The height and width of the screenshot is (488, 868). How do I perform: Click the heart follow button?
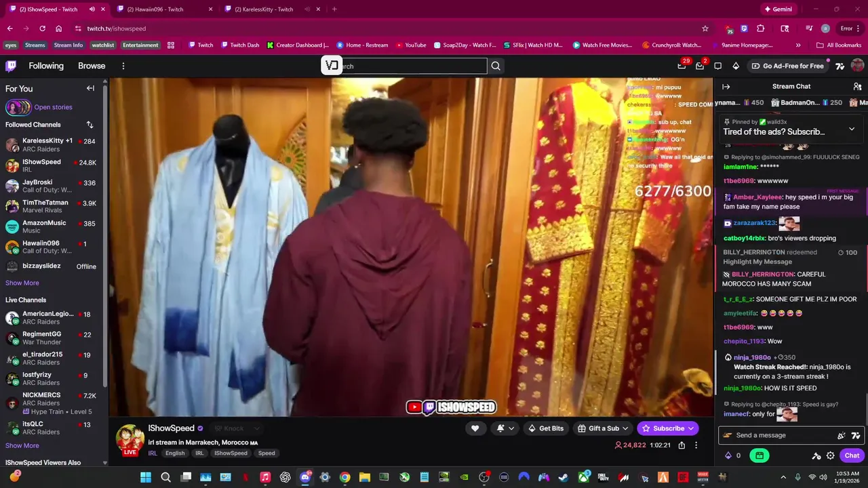475,428
